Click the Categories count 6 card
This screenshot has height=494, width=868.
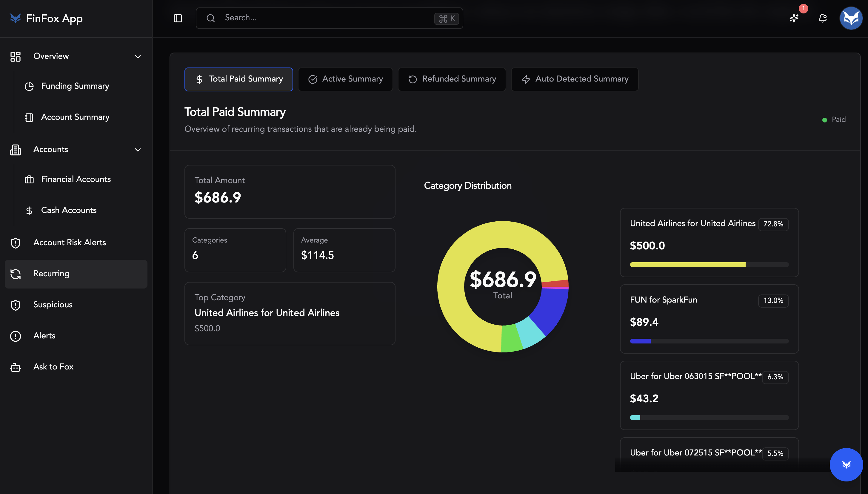point(235,250)
